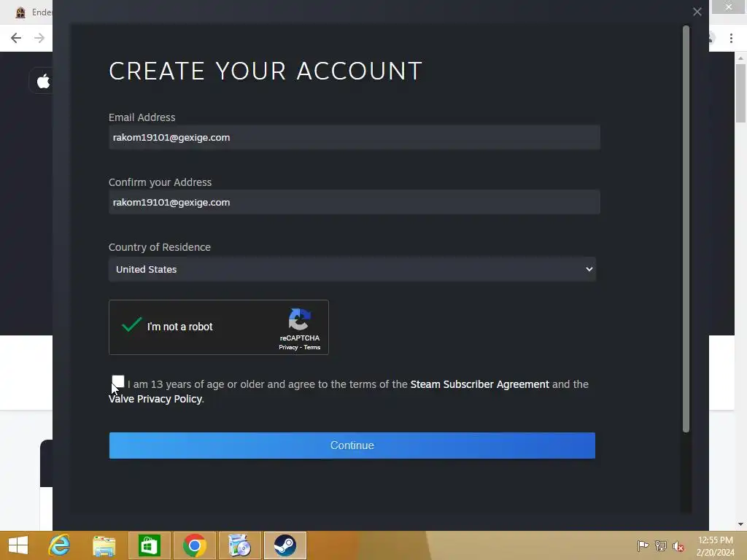
Task: Focus the Confirm your Address field
Action: (x=354, y=203)
